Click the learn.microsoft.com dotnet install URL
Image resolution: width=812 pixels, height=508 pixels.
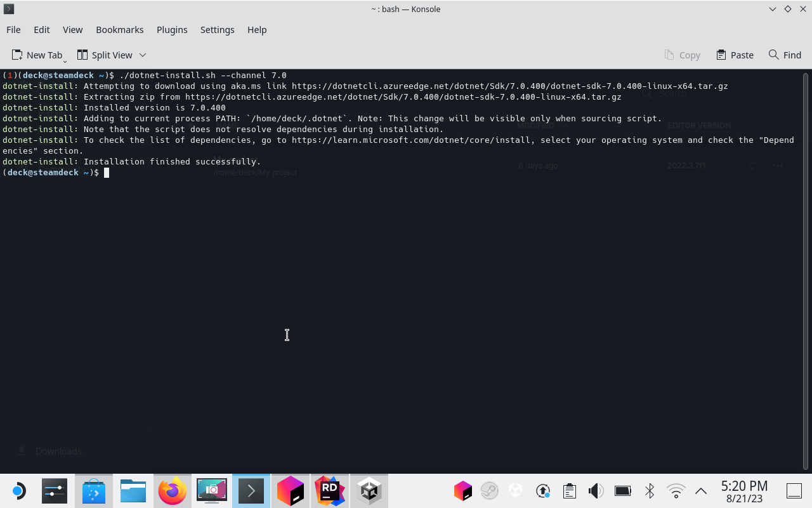click(411, 140)
